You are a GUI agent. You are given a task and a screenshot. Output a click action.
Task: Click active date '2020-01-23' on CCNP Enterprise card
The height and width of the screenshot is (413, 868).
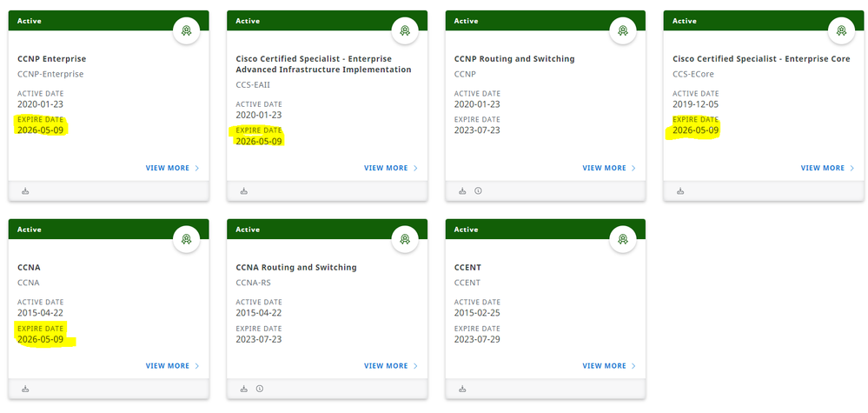coord(41,104)
